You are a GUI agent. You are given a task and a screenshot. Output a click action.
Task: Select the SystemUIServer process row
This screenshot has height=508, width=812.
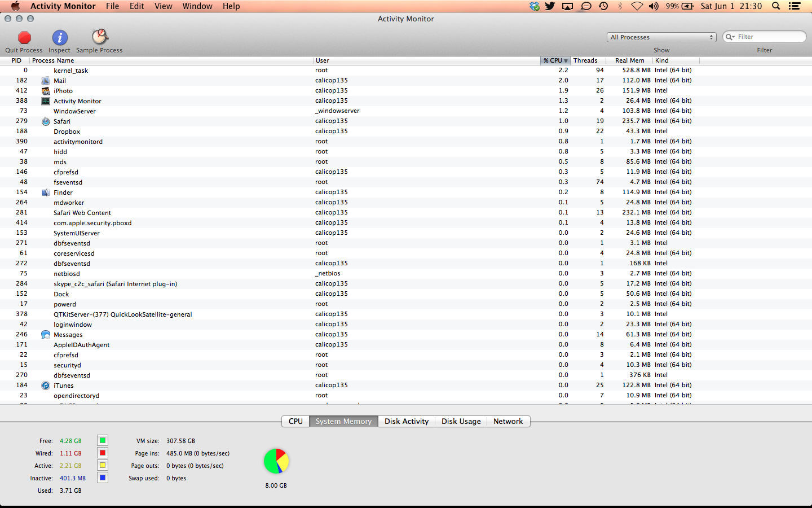pos(406,233)
